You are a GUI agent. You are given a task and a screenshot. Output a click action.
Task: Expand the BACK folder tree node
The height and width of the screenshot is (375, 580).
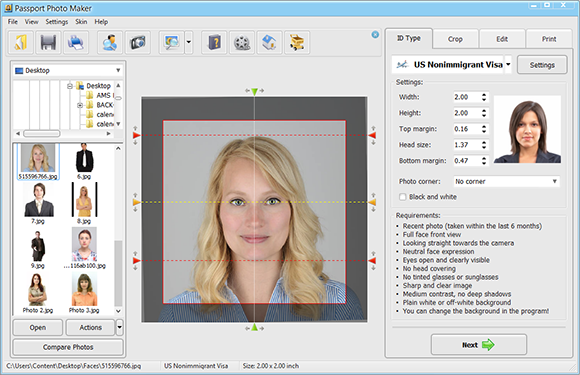[80, 105]
